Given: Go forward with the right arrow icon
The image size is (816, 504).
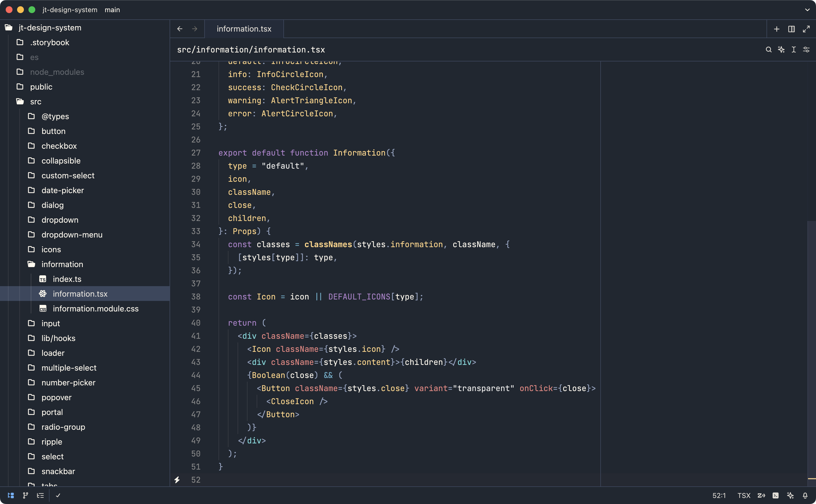Looking at the screenshot, I should 195,29.
